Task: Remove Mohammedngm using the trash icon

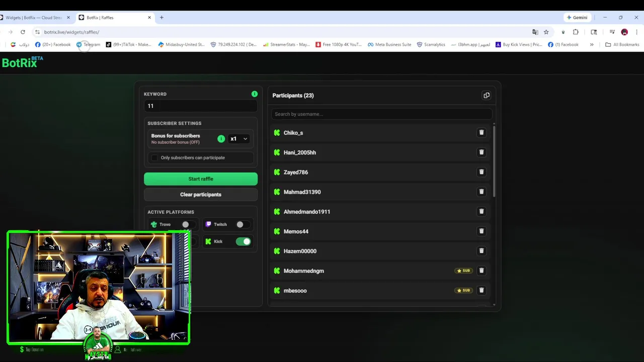Action: tap(481, 270)
